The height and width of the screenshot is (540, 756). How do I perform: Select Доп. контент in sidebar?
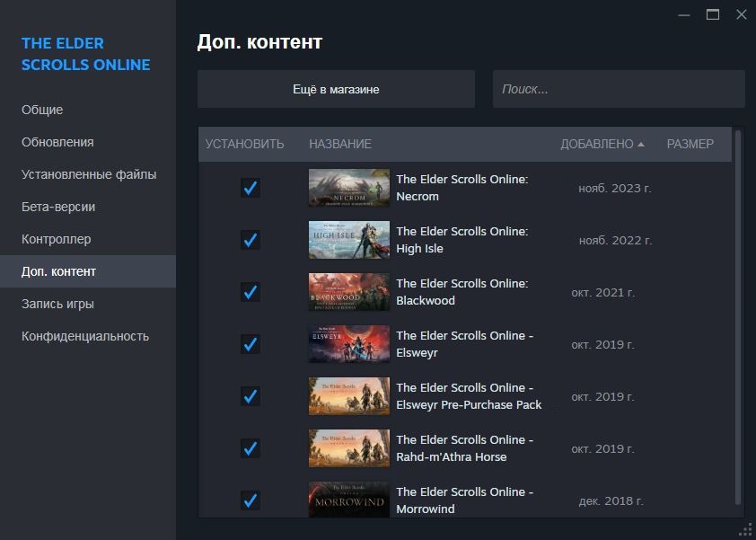click(x=88, y=271)
